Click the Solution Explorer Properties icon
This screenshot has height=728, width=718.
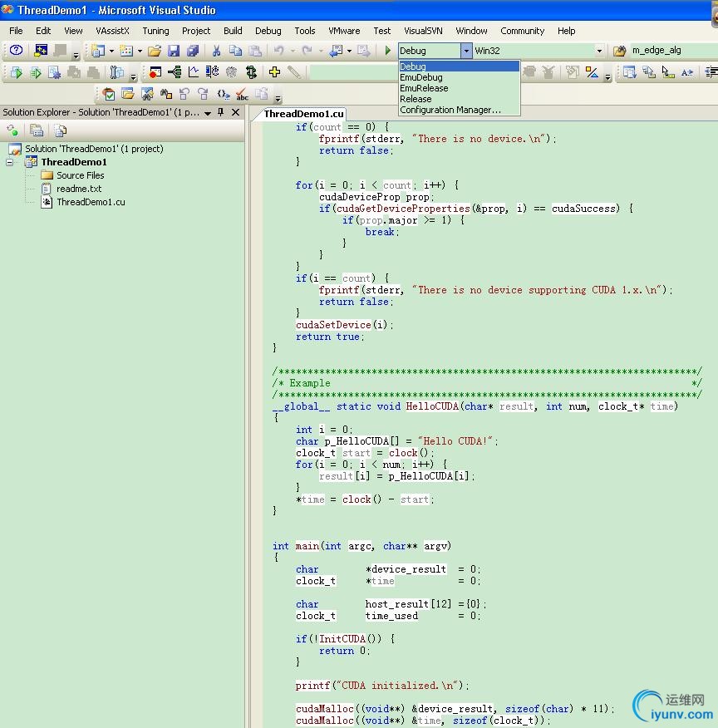[x=37, y=130]
